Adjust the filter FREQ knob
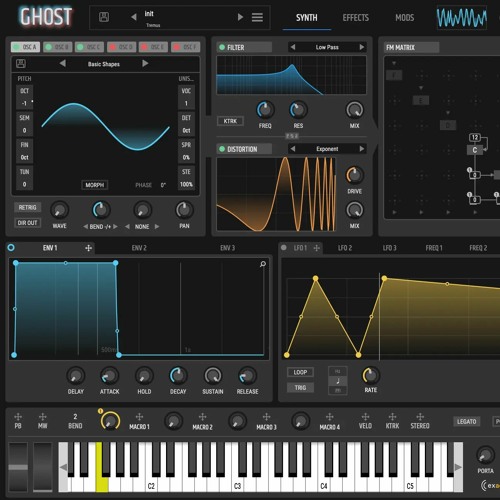 pyautogui.click(x=265, y=110)
